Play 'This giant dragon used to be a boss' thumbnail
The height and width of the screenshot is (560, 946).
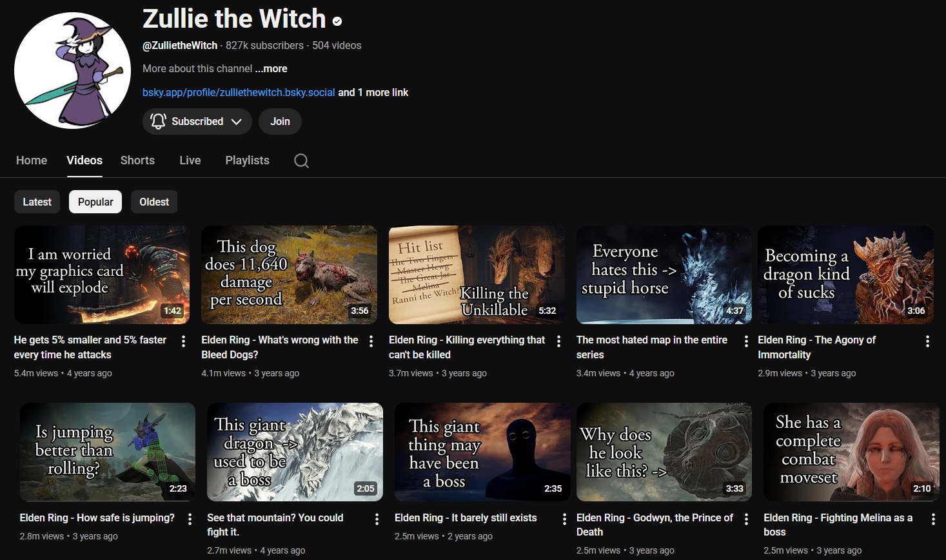[x=295, y=452]
